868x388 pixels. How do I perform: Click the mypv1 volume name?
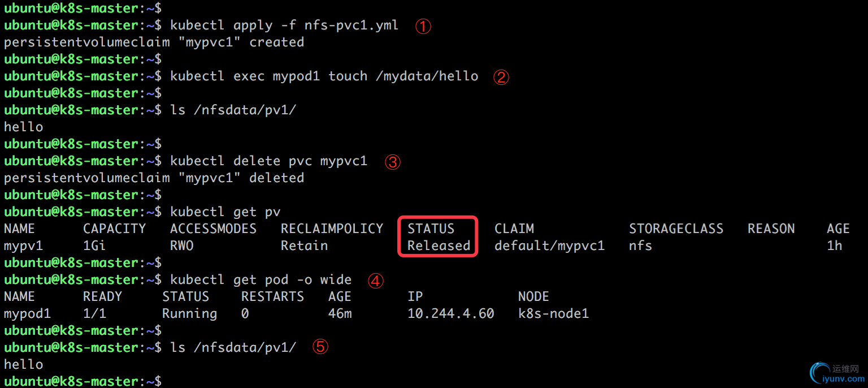point(23,246)
